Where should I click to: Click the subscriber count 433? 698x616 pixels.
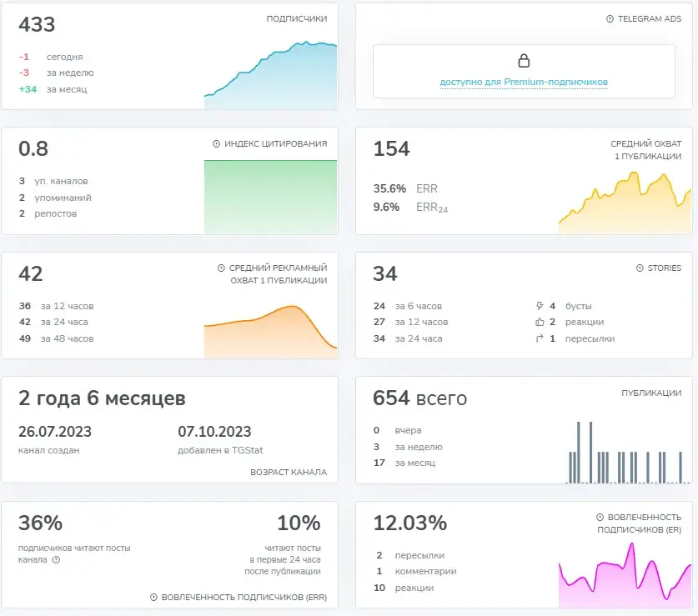coord(37,24)
